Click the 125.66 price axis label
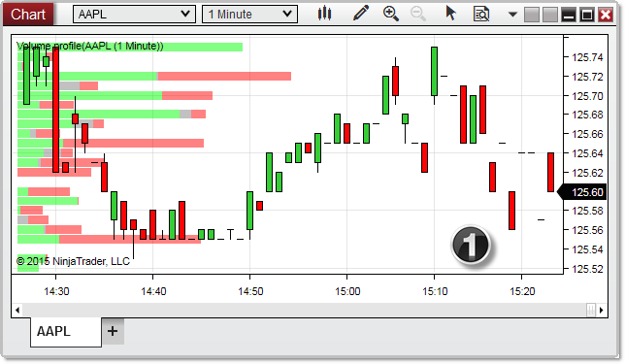This screenshot has width=625, height=364. 587,134
